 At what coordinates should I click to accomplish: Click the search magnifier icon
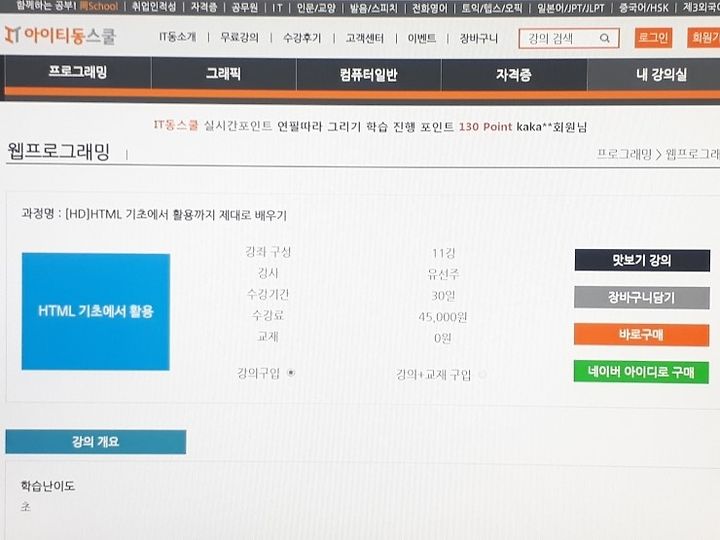click(605, 39)
